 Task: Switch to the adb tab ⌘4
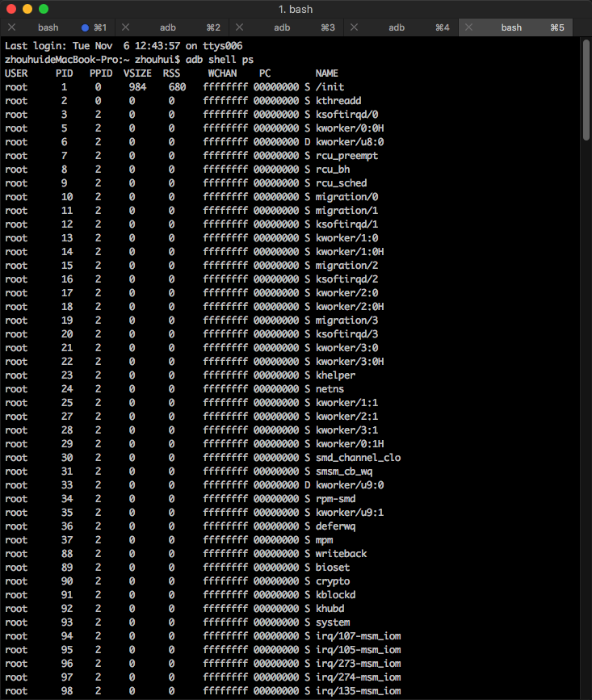click(401, 27)
